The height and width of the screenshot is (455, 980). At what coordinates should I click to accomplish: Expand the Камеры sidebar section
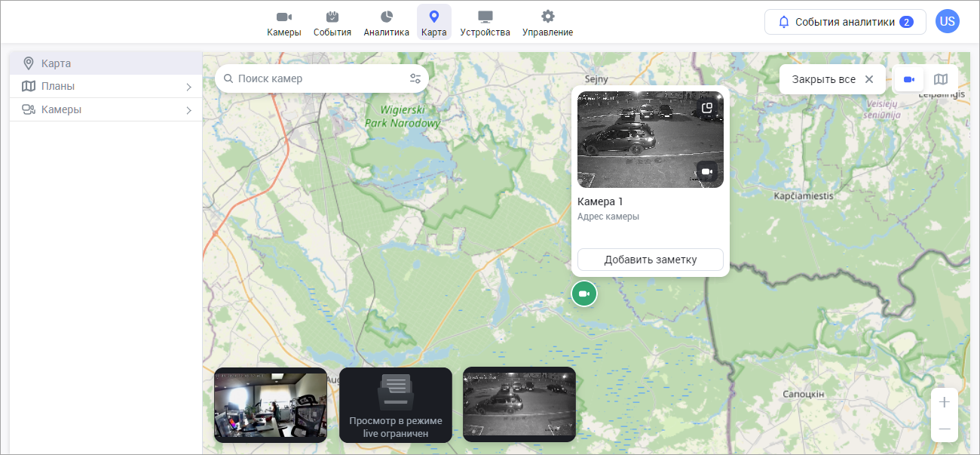188,110
